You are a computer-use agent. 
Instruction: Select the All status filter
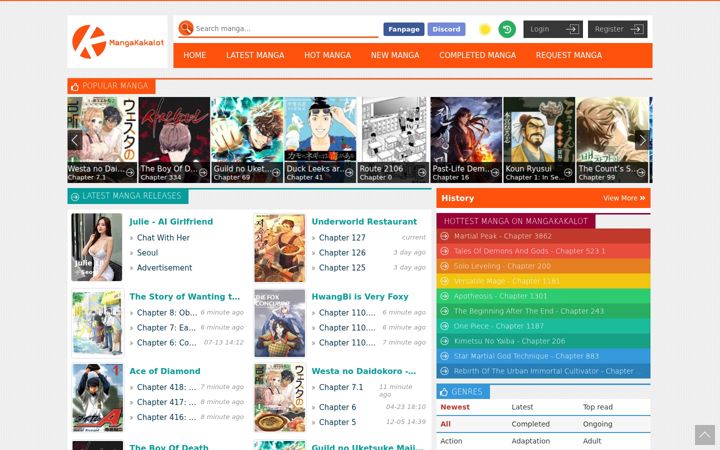tap(445, 424)
